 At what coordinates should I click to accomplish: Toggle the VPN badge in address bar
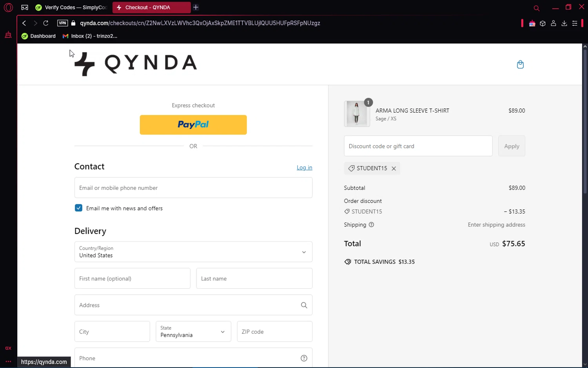click(62, 23)
